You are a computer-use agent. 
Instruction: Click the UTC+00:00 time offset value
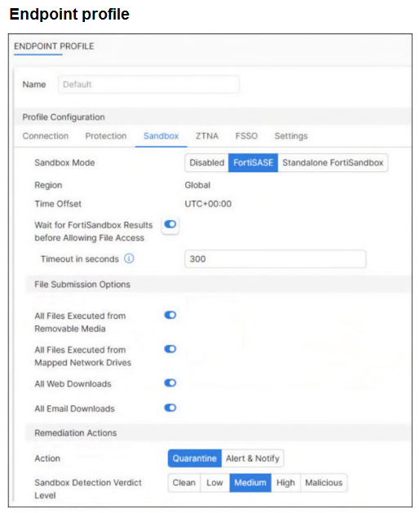point(208,204)
